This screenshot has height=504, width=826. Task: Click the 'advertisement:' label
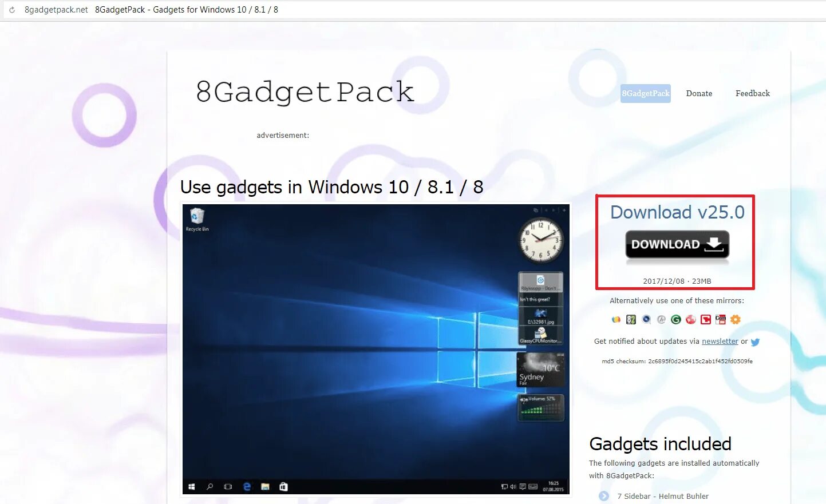[283, 136]
